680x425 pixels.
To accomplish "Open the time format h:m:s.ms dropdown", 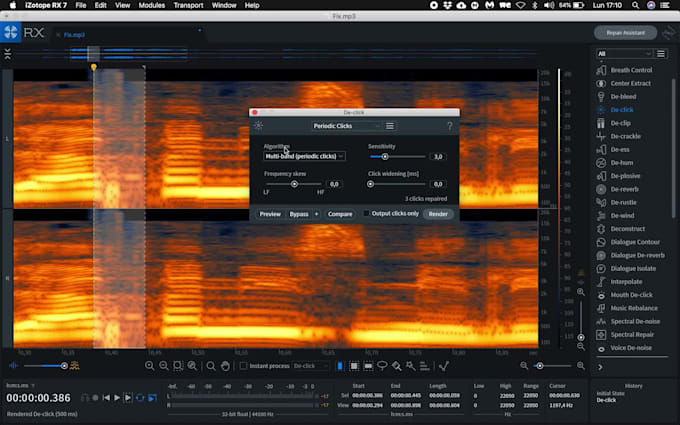I will pos(20,385).
